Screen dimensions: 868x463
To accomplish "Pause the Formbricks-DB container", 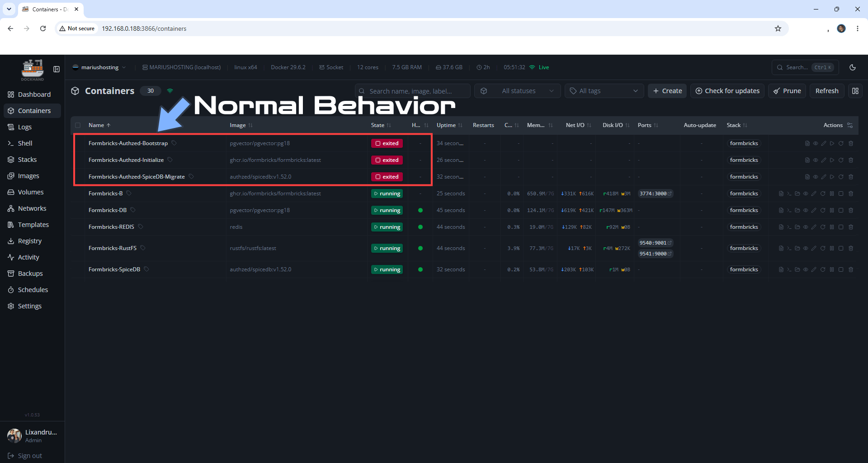I will pyautogui.click(x=832, y=210).
